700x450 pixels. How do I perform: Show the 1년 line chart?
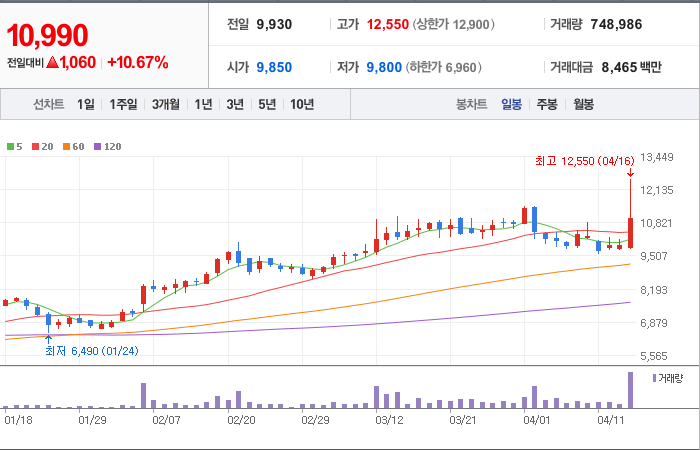pyautogui.click(x=203, y=104)
